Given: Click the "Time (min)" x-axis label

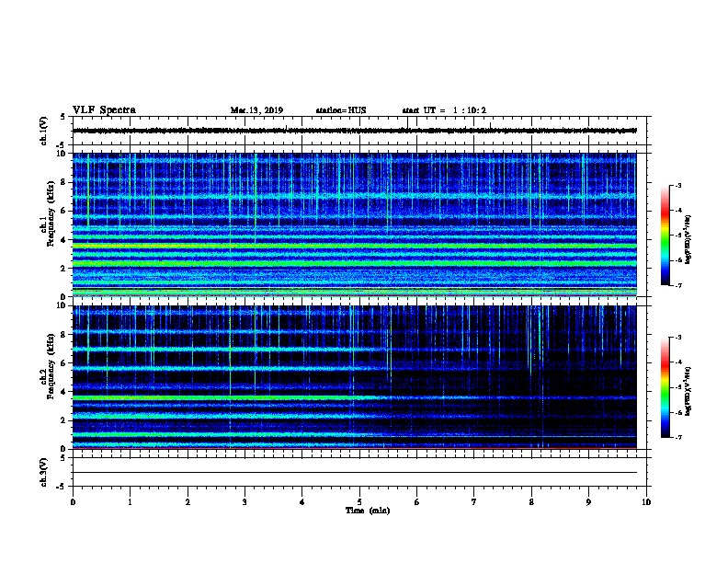Looking at the screenshot, I should click(368, 511).
